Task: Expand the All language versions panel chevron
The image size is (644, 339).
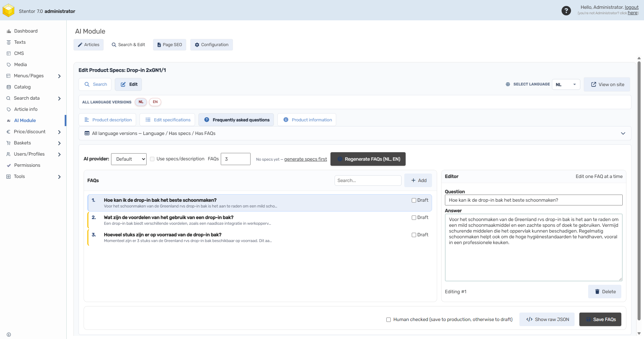Action: tap(623, 134)
